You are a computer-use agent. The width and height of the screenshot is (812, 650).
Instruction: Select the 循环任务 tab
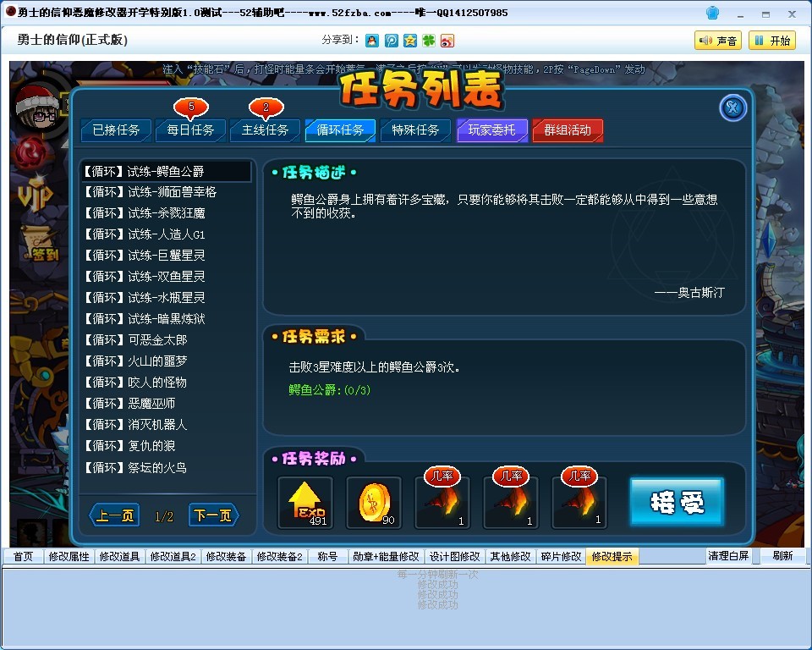[340, 130]
